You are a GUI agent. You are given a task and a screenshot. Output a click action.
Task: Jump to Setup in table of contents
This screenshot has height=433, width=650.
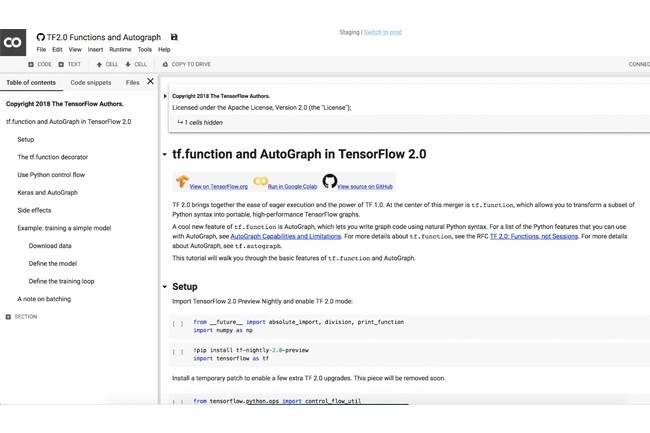pyautogui.click(x=26, y=139)
